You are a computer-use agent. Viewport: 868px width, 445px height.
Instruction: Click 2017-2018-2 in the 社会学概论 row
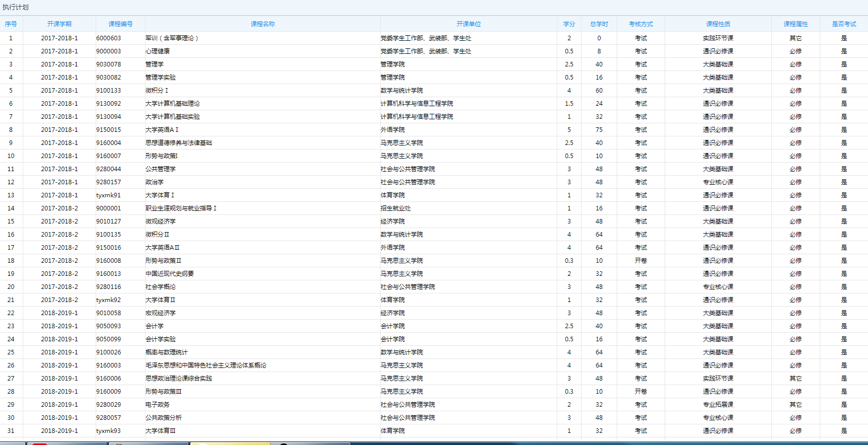click(x=59, y=287)
